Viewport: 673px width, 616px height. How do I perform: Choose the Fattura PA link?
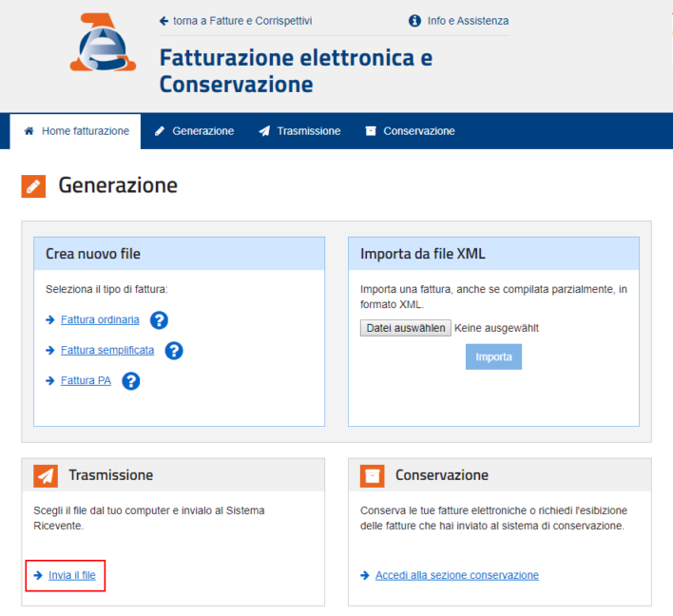86,381
